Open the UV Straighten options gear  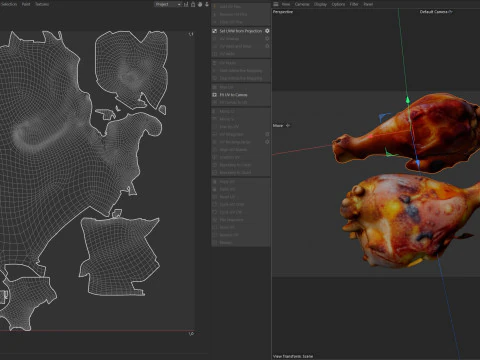click(267, 134)
